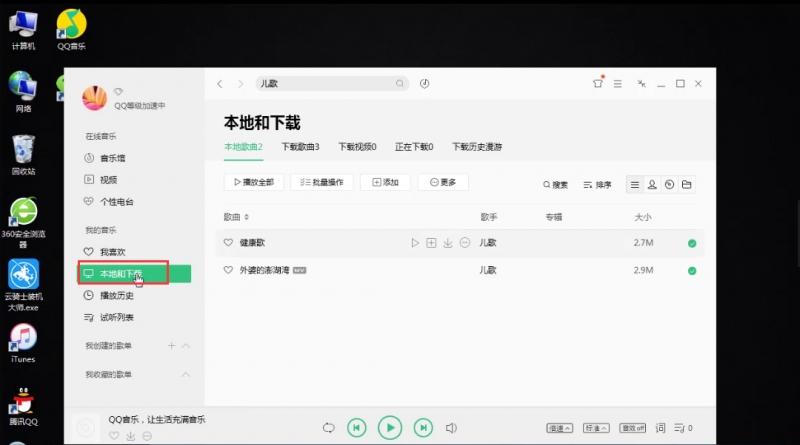
Task: Open 我喜欢 in the sidebar
Action: (x=112, y=252)
